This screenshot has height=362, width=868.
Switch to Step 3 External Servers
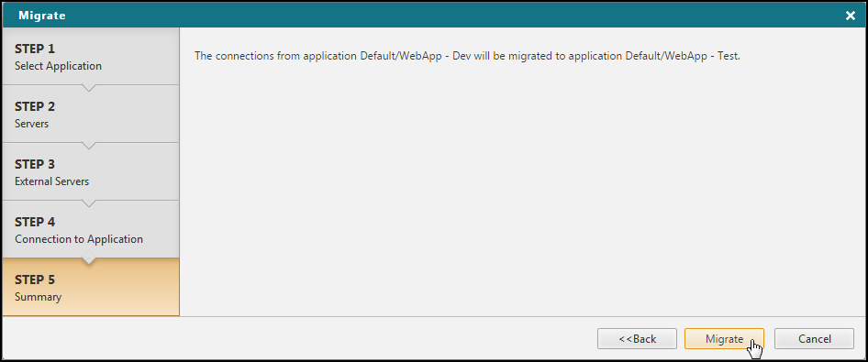pos(91,171)
